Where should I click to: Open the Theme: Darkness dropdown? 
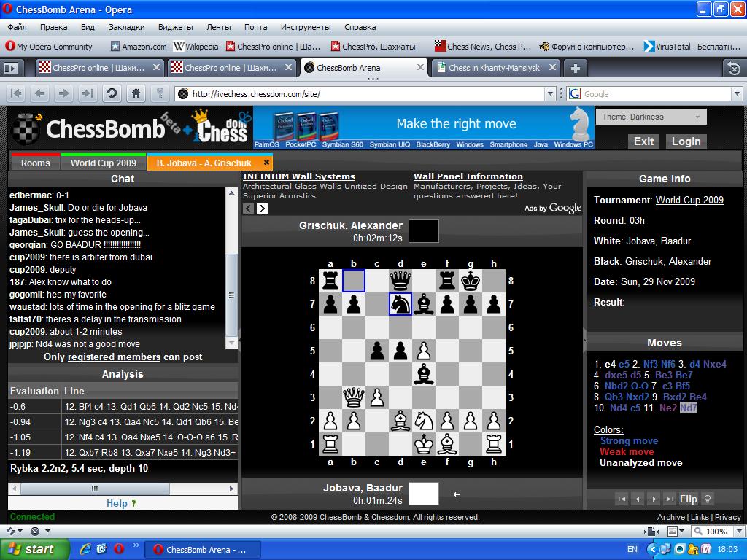pos(651,117)
